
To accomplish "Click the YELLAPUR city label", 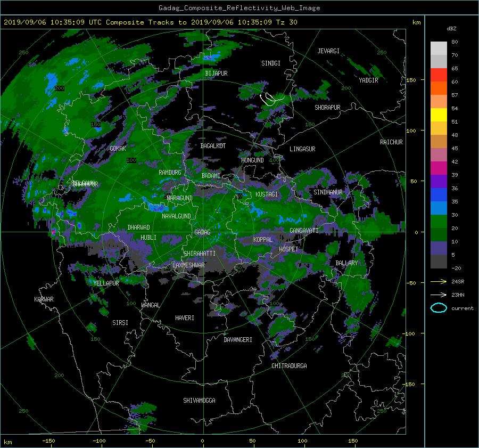I will (106, 283).
